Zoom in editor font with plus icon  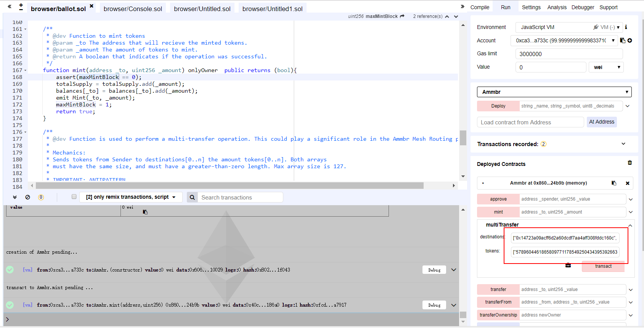click(x=21, y=5)
